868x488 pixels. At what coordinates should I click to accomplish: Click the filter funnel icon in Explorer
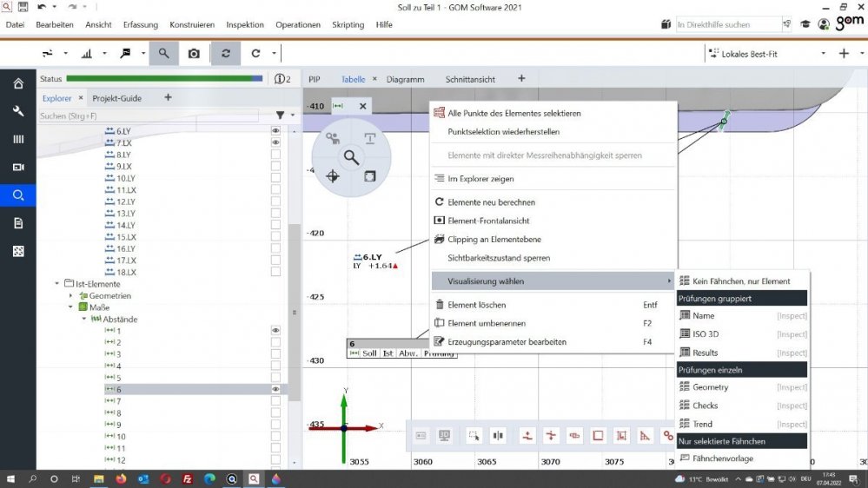[x=280, y=115]
